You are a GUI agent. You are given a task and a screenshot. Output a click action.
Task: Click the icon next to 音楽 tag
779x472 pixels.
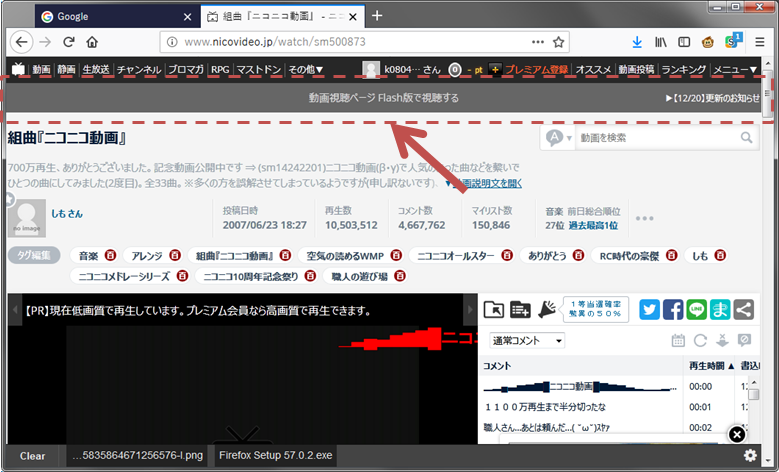[110, 255]
